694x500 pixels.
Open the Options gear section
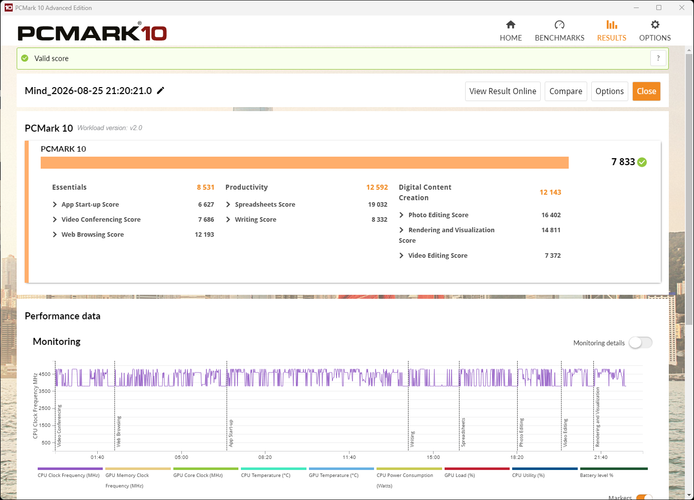[x=655, y=31]
